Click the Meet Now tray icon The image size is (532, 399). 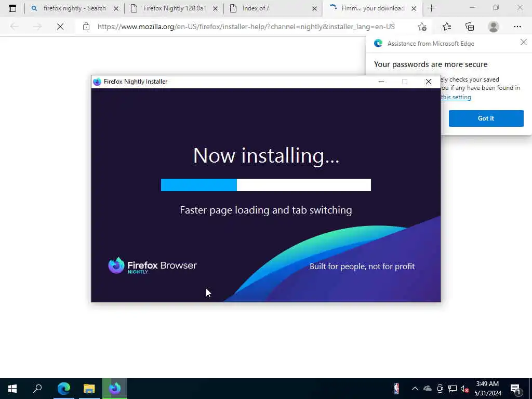point(440,389)
